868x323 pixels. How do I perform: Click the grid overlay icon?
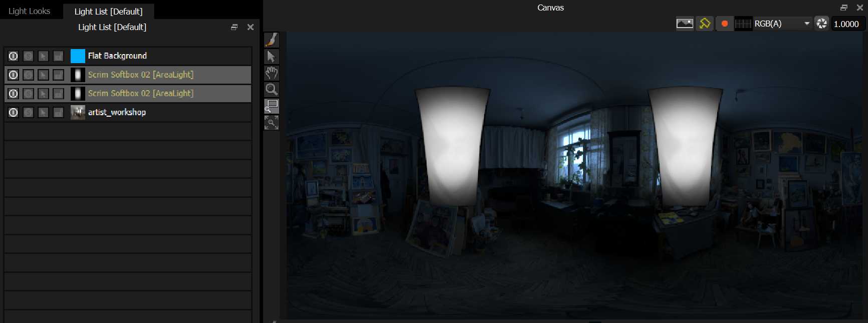click(743, 24)
